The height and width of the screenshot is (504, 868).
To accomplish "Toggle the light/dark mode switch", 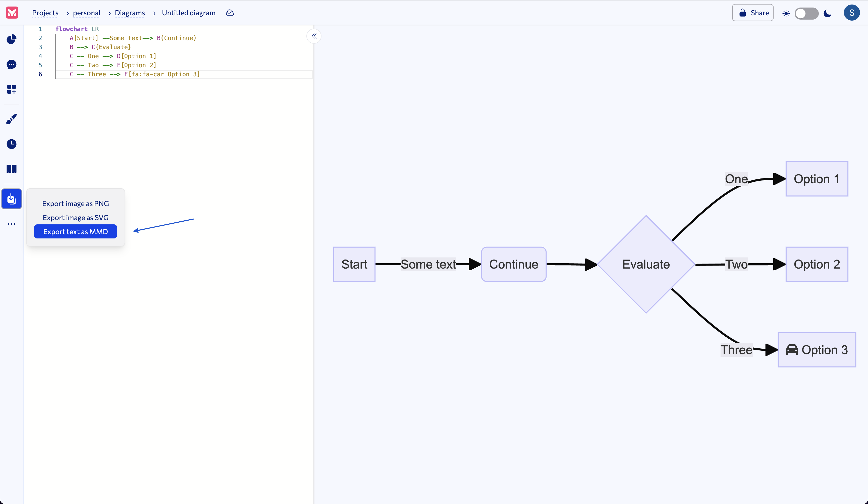I will click(x=807, y=13).
